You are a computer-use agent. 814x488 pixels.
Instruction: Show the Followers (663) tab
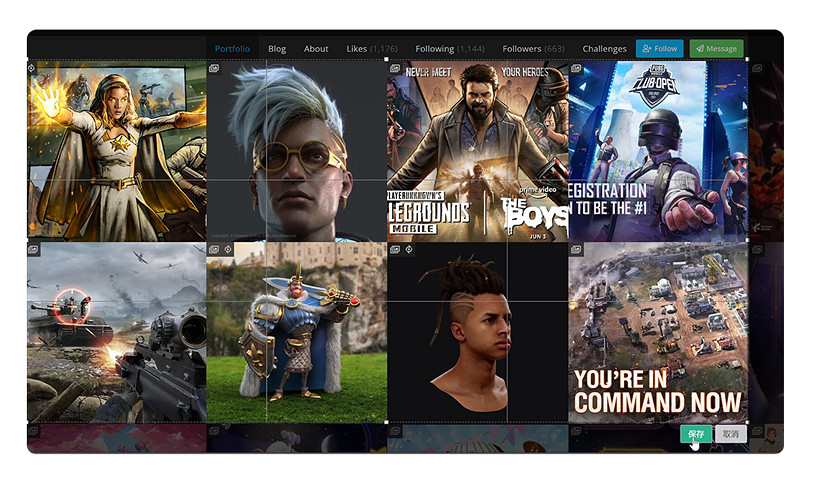(533, 48)
